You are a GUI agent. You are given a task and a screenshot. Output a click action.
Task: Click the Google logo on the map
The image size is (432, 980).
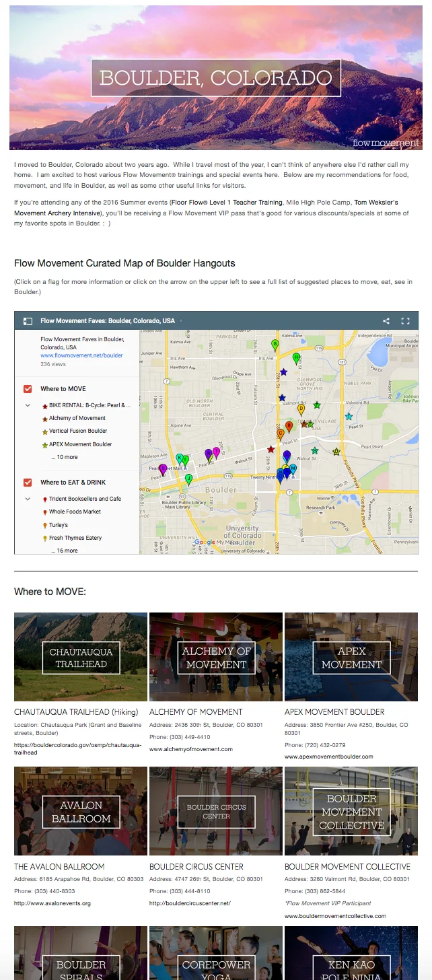point(205,542)
